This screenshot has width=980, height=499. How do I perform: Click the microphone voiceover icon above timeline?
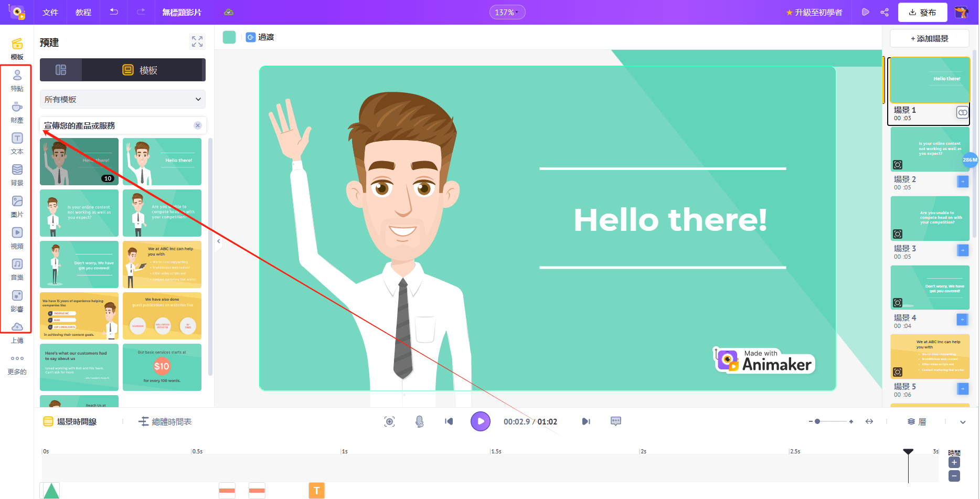419,421
